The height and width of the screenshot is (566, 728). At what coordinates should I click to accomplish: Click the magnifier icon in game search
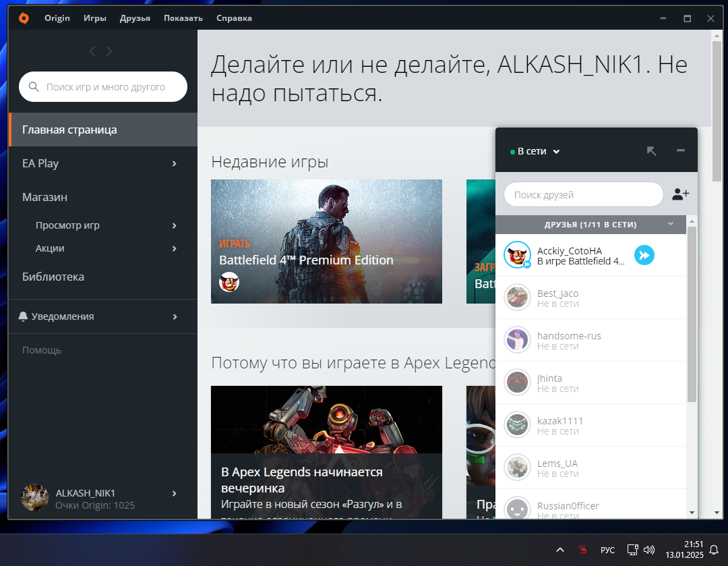[34, 87]
